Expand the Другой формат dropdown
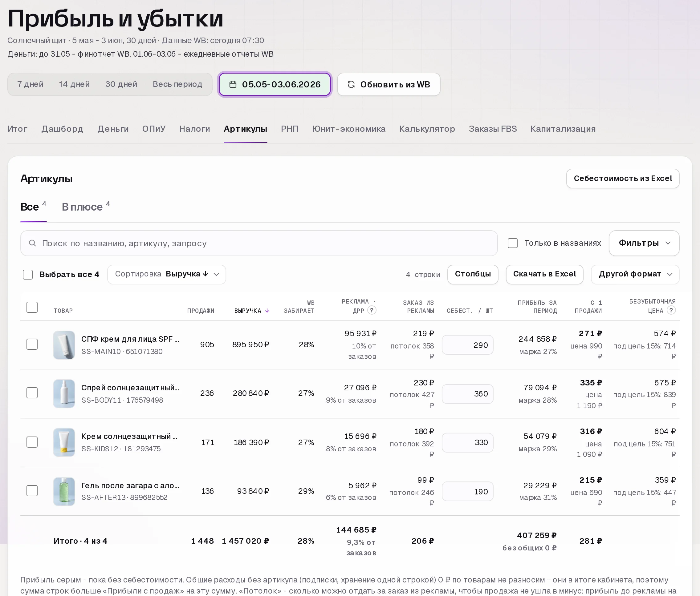The height and width of the screenshot is (596, 700). (x=635, y=274)
